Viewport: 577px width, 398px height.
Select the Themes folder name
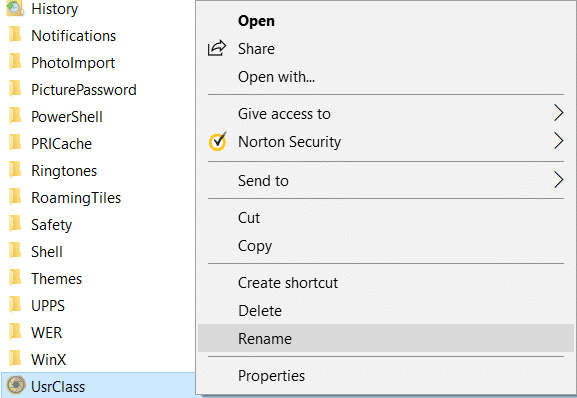click(56, 278)
